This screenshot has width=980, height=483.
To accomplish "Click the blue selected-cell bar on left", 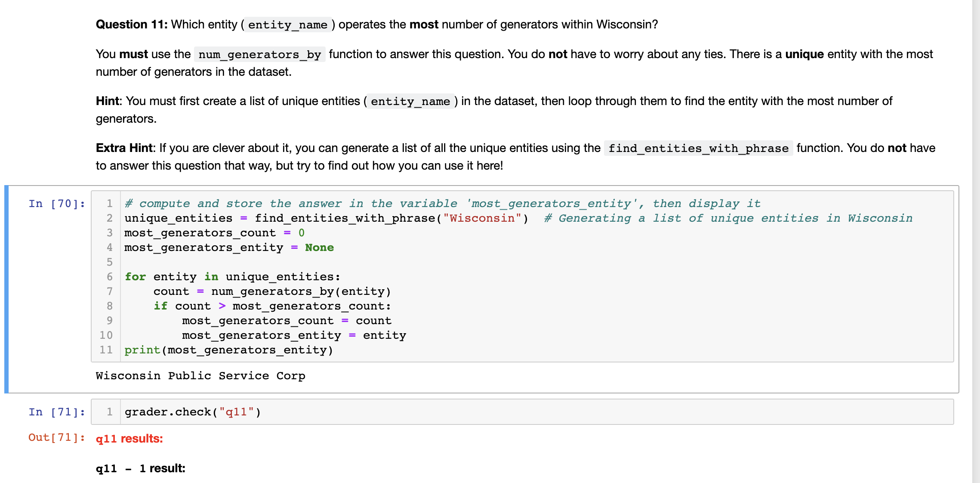I will click(6, 289).
